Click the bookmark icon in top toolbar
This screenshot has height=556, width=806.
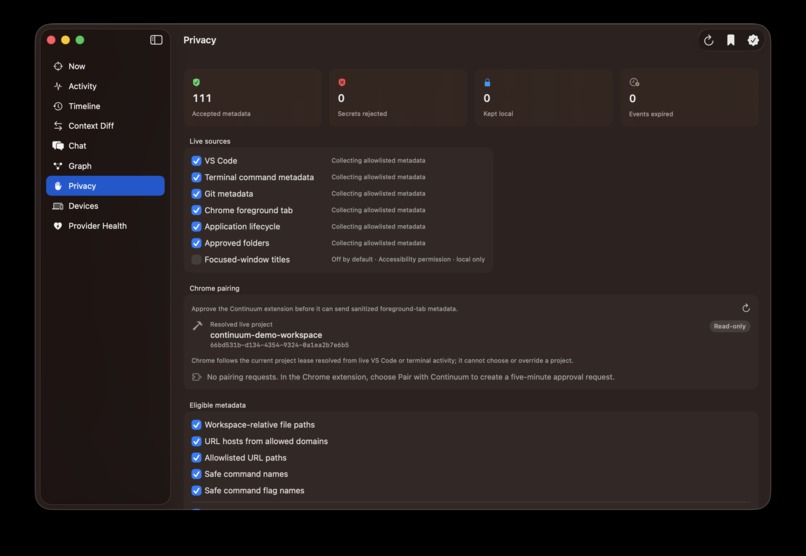click(x=730, y=40)
